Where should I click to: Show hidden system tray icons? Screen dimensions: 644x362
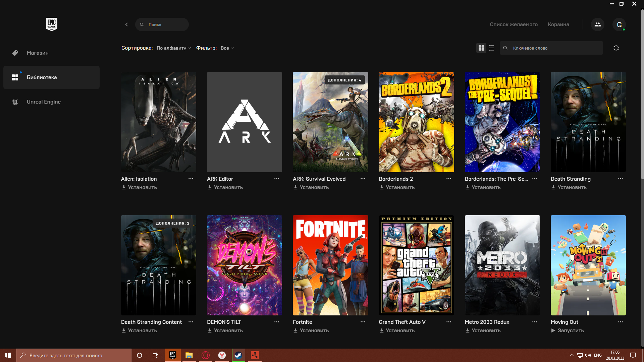pyautogui.click(x=572, y=355)
